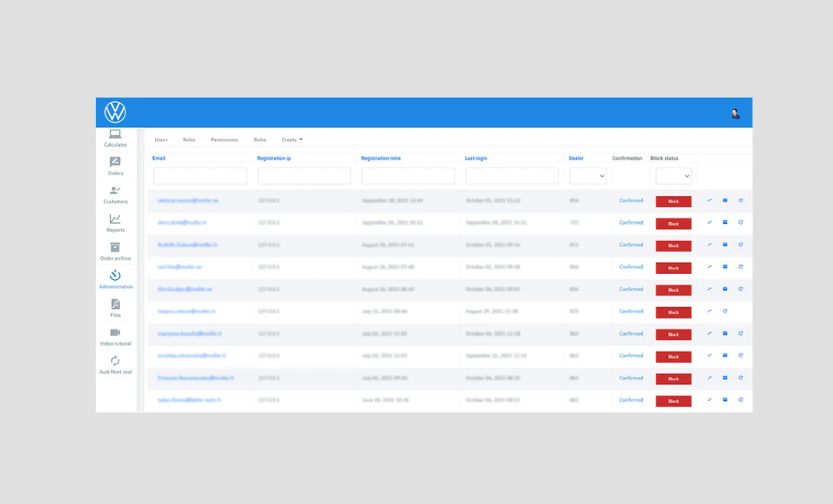This screenshot has width=833, height=504.
Task: Open the Video tutorial icon
Action: pos(115,333)
